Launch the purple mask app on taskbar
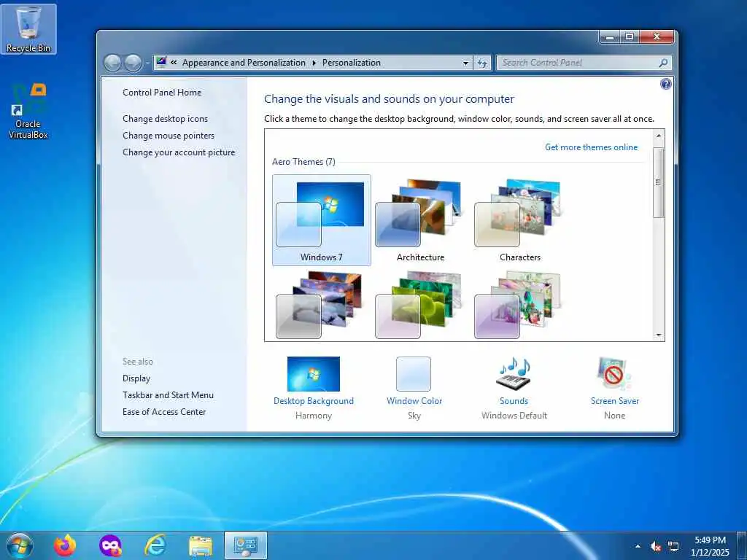This screenshot has width=747, height=560. click(110, 545)
